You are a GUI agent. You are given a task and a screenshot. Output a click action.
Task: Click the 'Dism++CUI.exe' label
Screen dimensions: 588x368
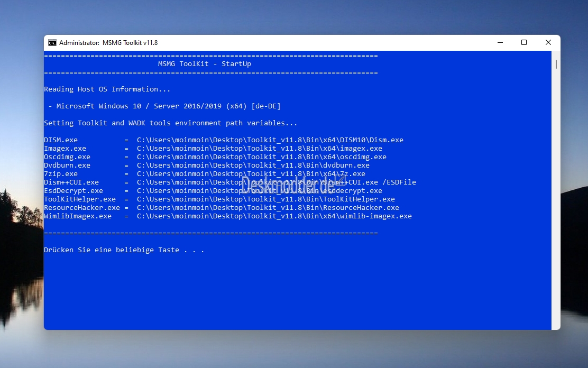coord(71,182)
